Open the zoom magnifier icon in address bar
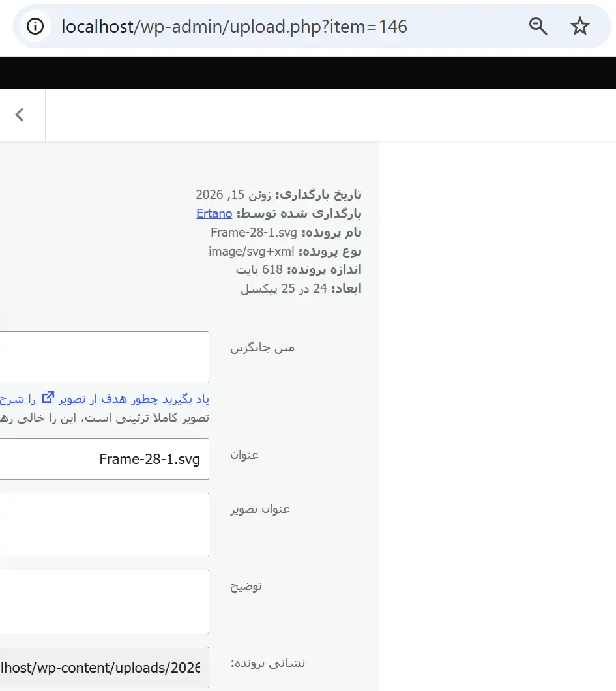Screen dimensions: 616x691 coord(538,27)
